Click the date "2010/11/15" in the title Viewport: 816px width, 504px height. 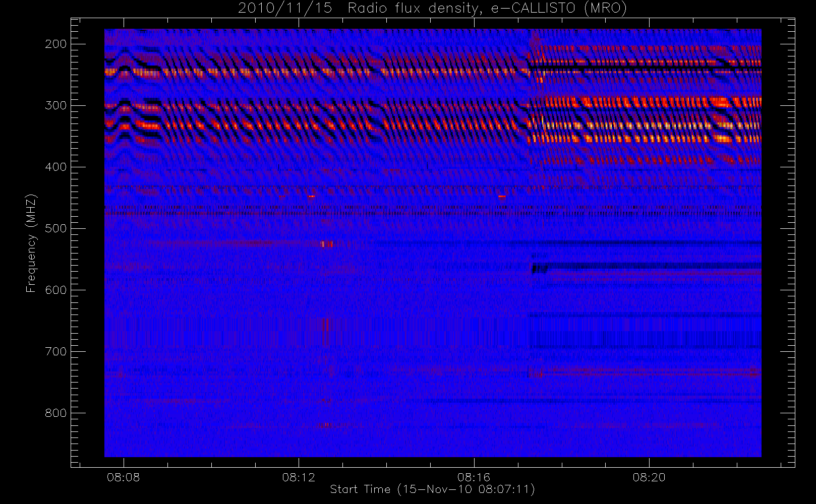pyautogui.click(x=285, y=9)
